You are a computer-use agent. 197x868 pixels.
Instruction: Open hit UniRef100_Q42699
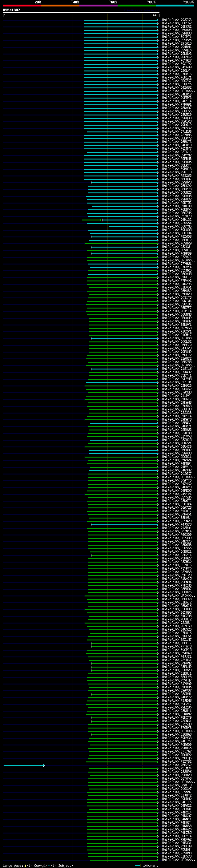(x=177, y=67)
